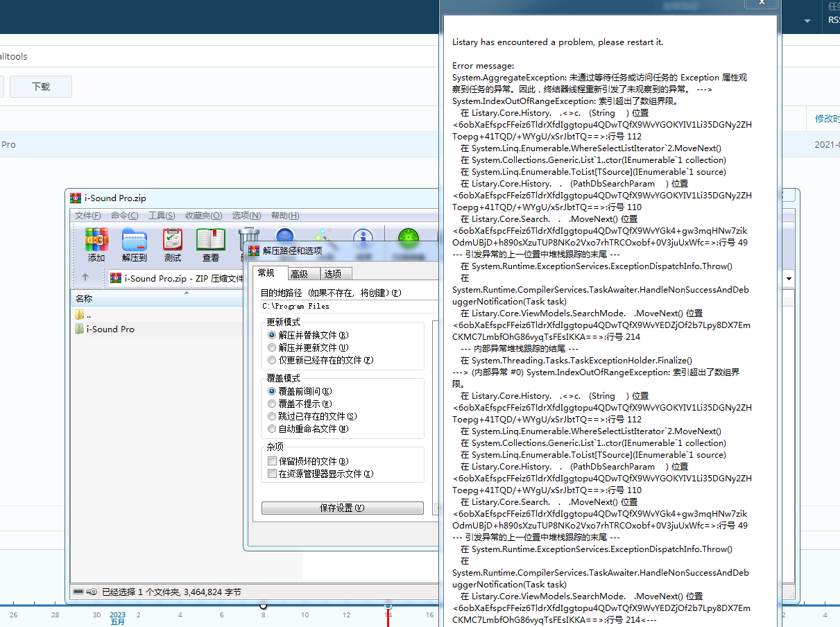
Task: Click the 查看 (View) book icon
Action: pyautogui.click(x=211, y=240)
